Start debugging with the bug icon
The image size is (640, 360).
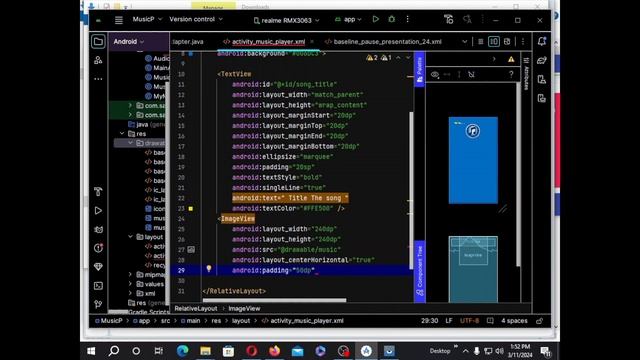point(391,19)
